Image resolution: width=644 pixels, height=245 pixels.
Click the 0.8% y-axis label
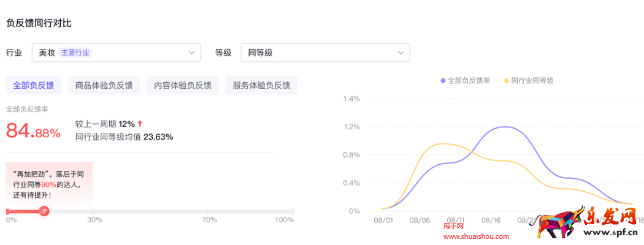click(x=351, y=155)
